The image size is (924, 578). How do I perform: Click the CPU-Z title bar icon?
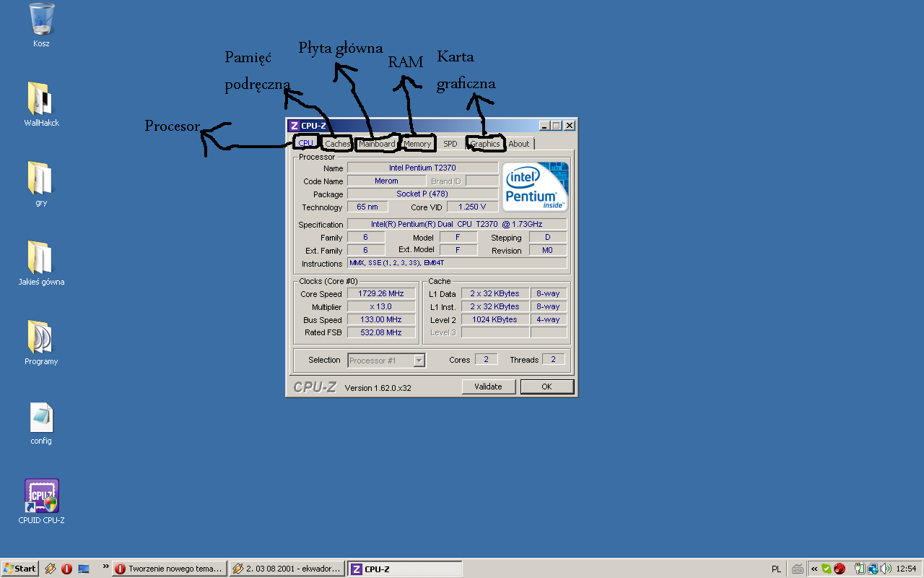point(294,125)
